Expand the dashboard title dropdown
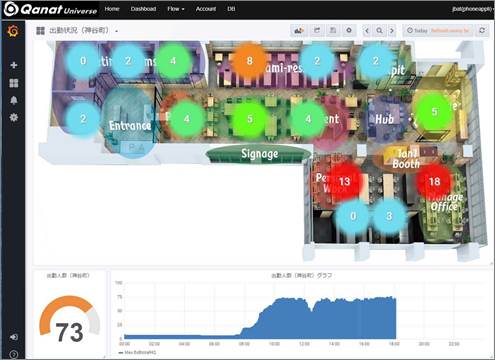Viewport: 495px width, 360px height. [116, 31]
